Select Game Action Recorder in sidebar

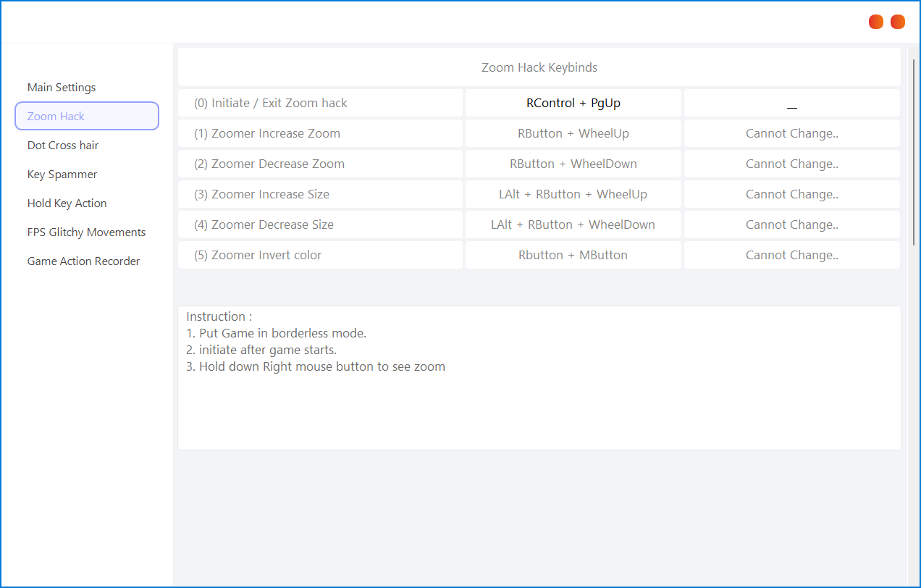[83, 261]
